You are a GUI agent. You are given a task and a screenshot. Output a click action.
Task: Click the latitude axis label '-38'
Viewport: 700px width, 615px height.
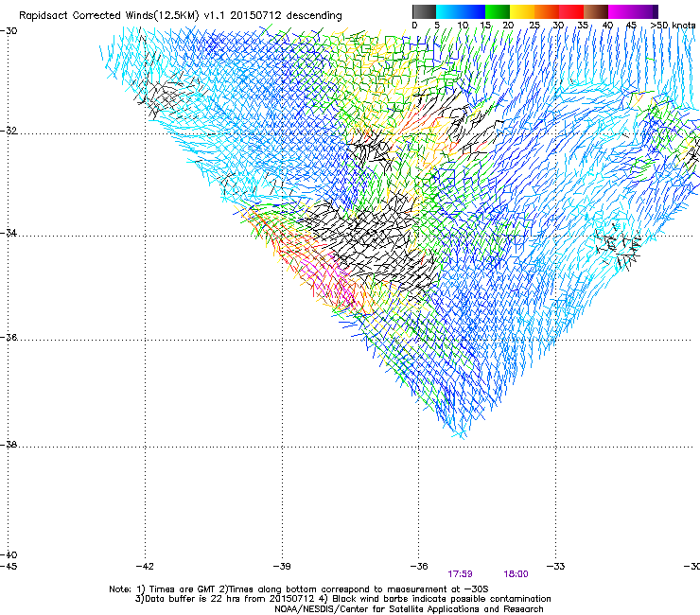9,445
